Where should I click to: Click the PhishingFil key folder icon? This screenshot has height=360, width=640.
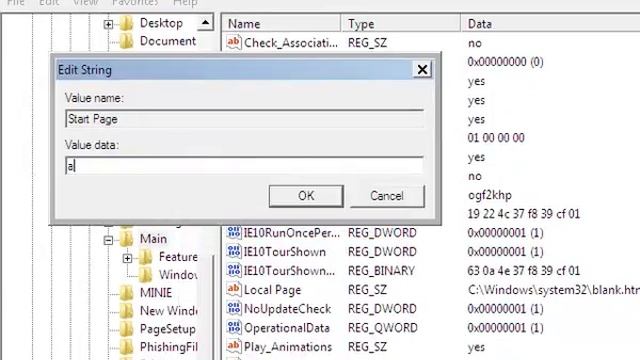point(127,347)
